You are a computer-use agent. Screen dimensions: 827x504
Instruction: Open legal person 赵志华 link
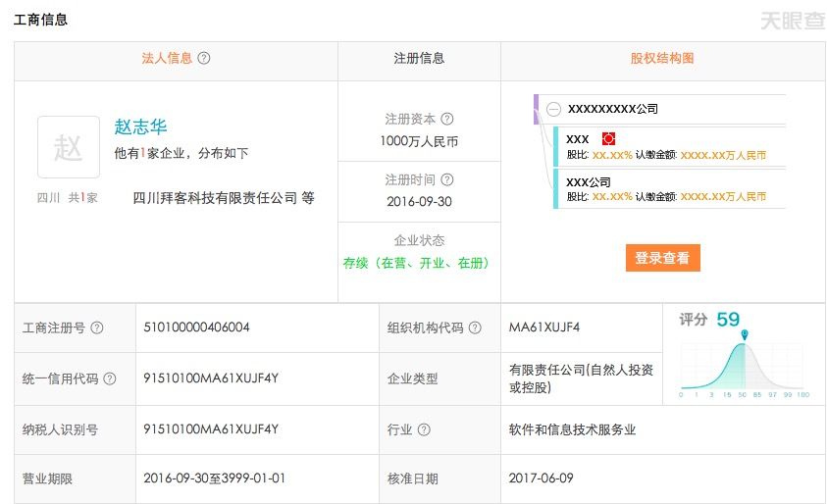[x=140, y=126]
